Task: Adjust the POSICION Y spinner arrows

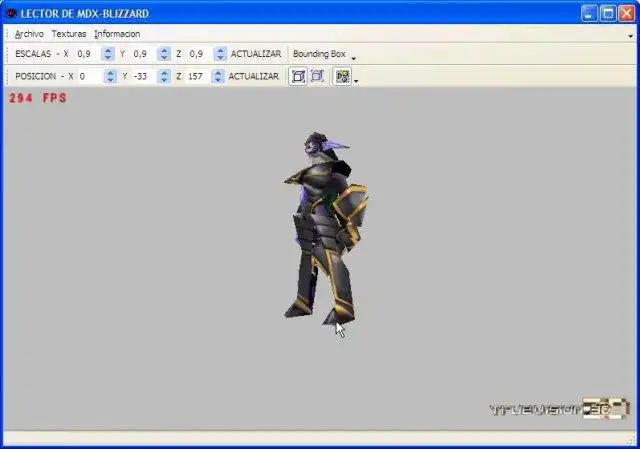Action: pos(164,76)
